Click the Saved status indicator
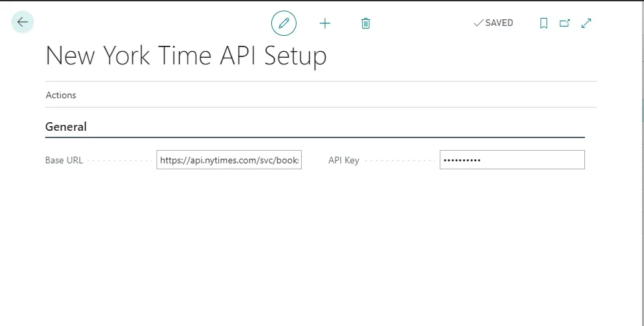The width and height of the screenshot is (644, 326). pos(493,23)
